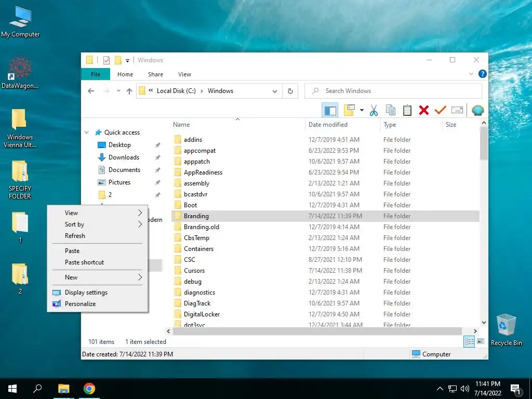Image resolution: width=532 pixels, height=399 pixels.
Task: Sort by the Date modified column header
Action: [343, 125]
